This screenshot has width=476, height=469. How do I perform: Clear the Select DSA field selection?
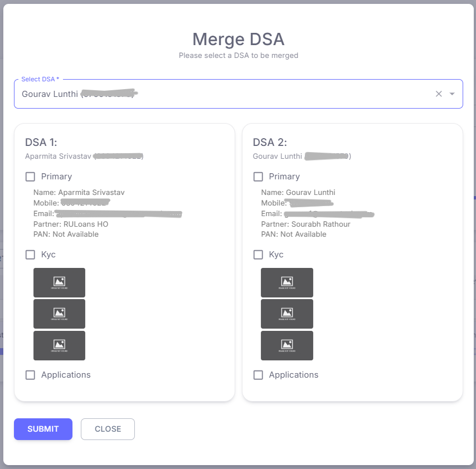tap(439, 94)
